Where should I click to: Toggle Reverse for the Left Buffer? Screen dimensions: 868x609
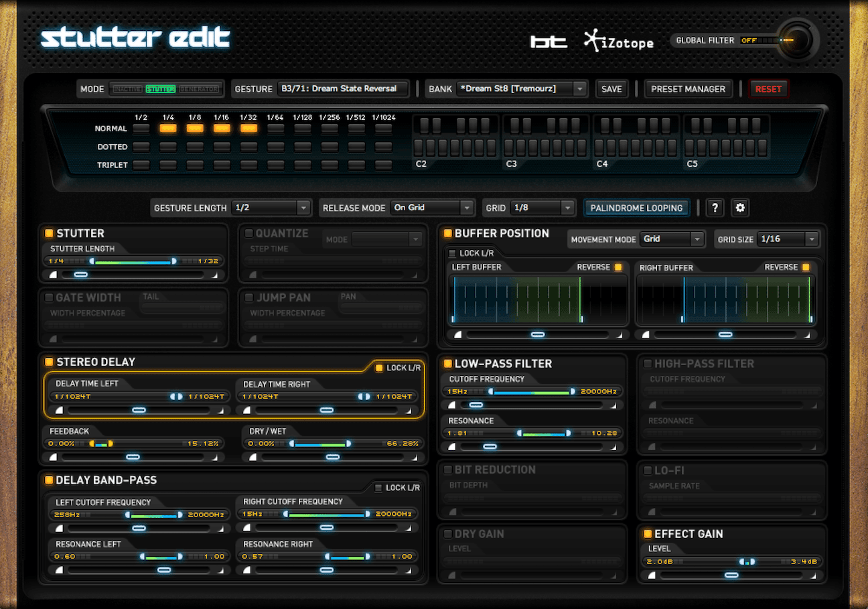point(618,267)
